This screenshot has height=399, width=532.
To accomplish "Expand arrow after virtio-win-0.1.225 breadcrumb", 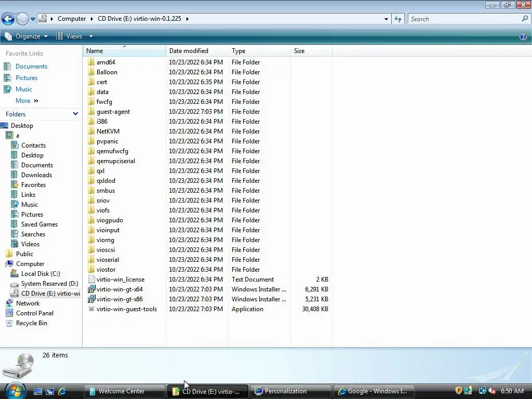I will coord(187,19).
